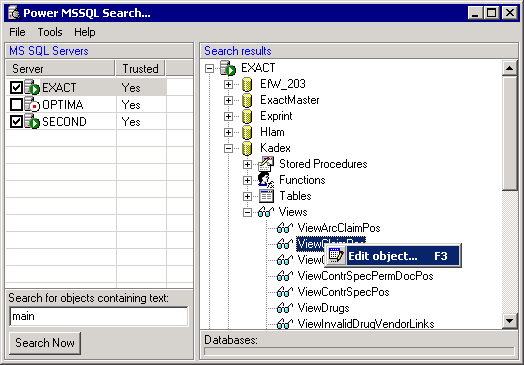The height and width of the screenshot is (365, 524).
Task: Expand the Hlam database node
Action: [x=228, y=133]
